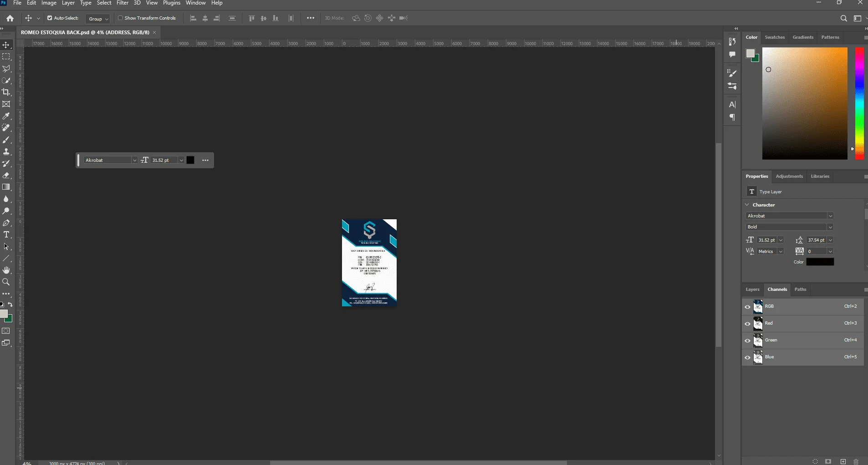Select the Eraser tool

[6, 176]
